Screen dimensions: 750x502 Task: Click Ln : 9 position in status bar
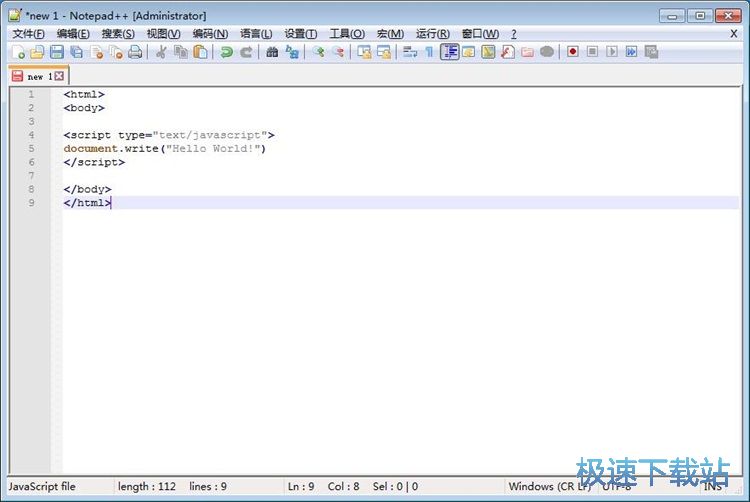301,486
